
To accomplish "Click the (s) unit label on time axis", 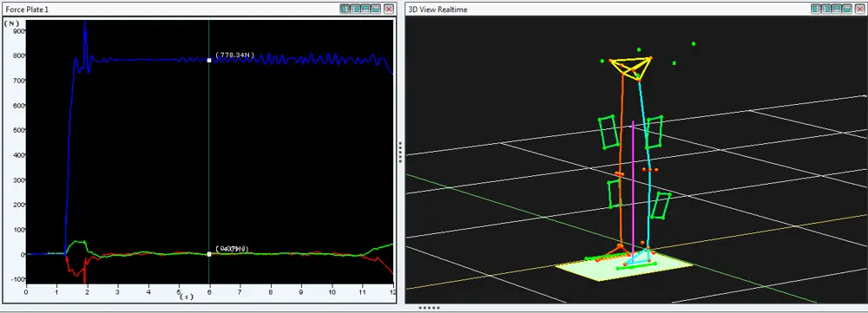I will coord(187,297).
